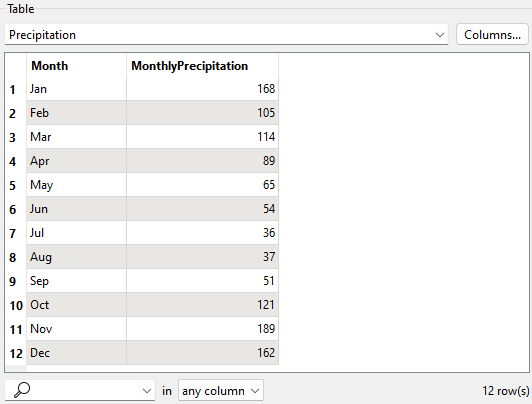532x404 pixels.
Task: Click the magnifying glass search icon
Action: pyautogui.click(x=22, y=390)
